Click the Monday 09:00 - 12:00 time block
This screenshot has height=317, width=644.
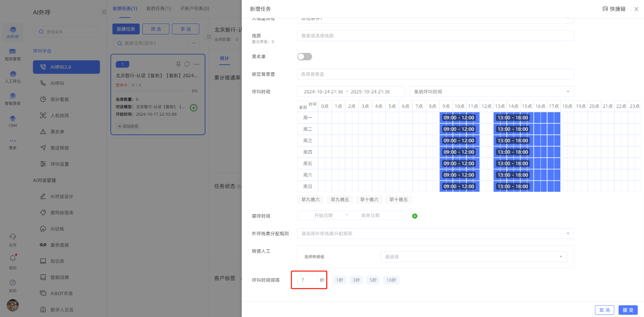coord(459,118)
